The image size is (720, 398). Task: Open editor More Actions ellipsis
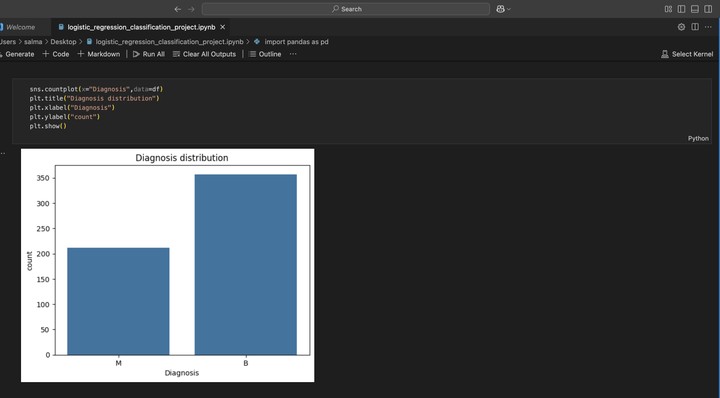(x=708, y=27)
